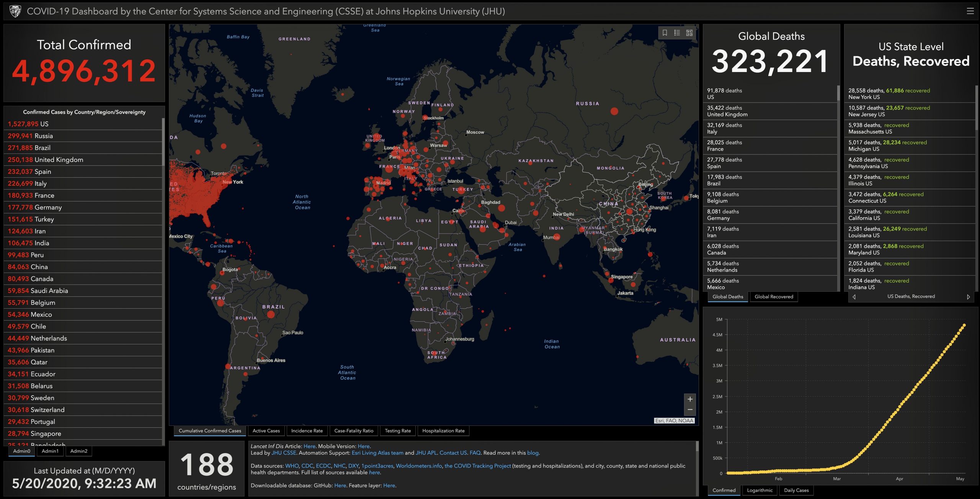Screen dimensions: 980x499
Task: Open the WHO data source link
Action: (292, 466)
